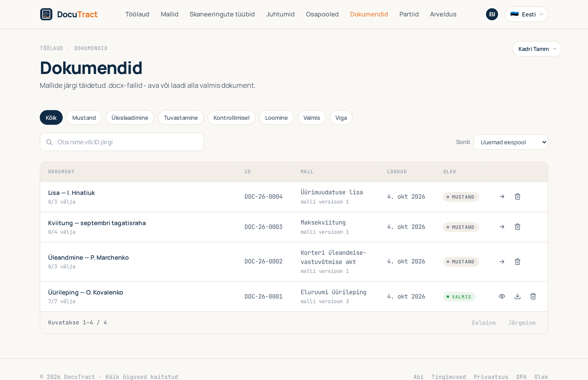Open the Eesti language dropdown
Image resolution: width=588 pixels, height=380 pixels.
[x=526, y=14]
